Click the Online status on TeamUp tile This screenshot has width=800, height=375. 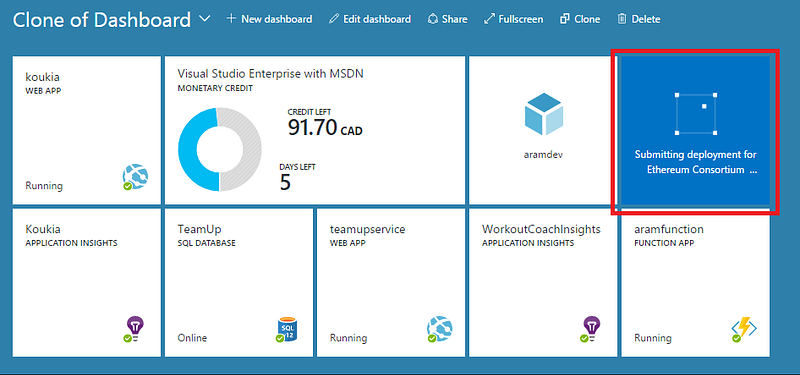pyautogui.click(x=192, y=338)
